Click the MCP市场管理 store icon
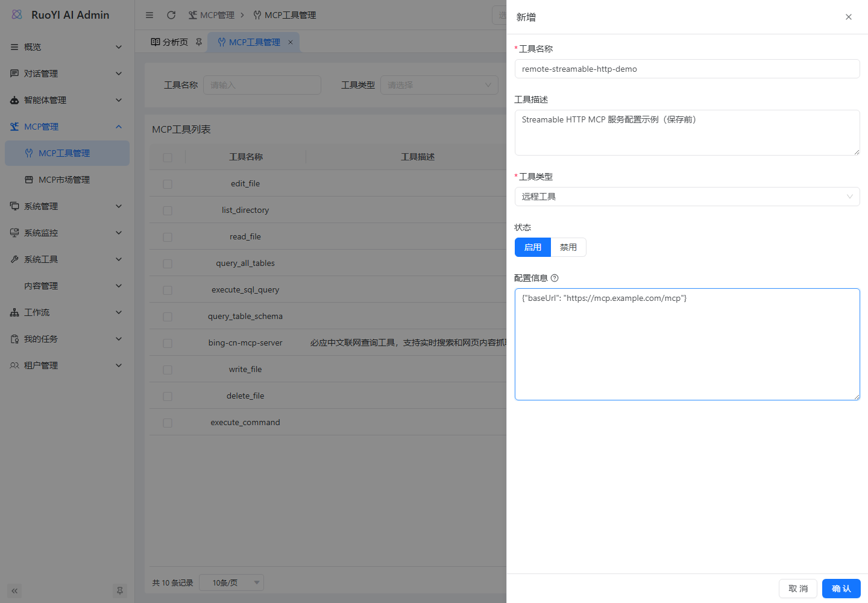Screen dimensions: 868x603 pos(29,180)
